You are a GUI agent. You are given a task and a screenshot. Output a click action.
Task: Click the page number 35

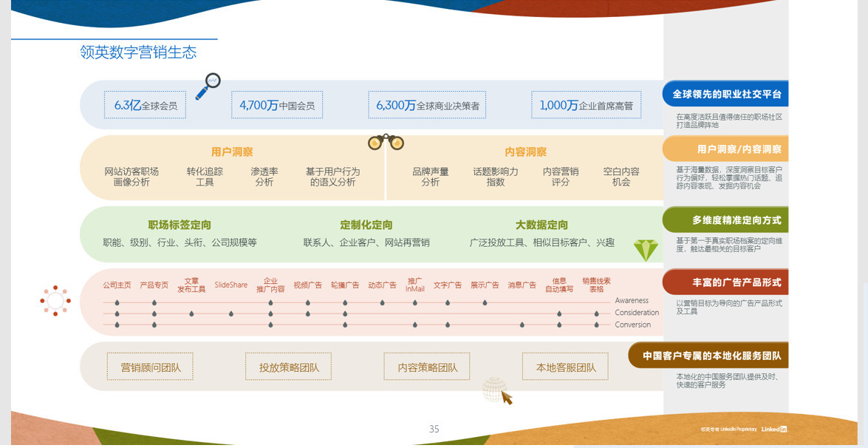pos(434,430)
